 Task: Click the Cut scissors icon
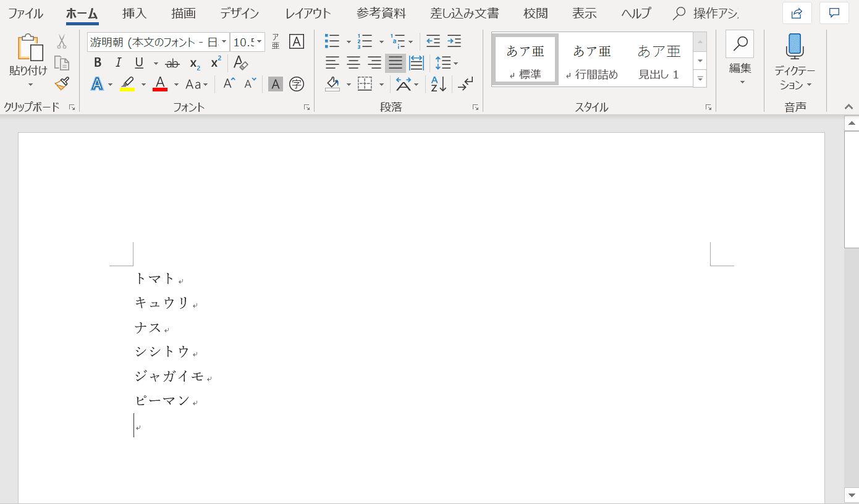click(x=62, y=42)
